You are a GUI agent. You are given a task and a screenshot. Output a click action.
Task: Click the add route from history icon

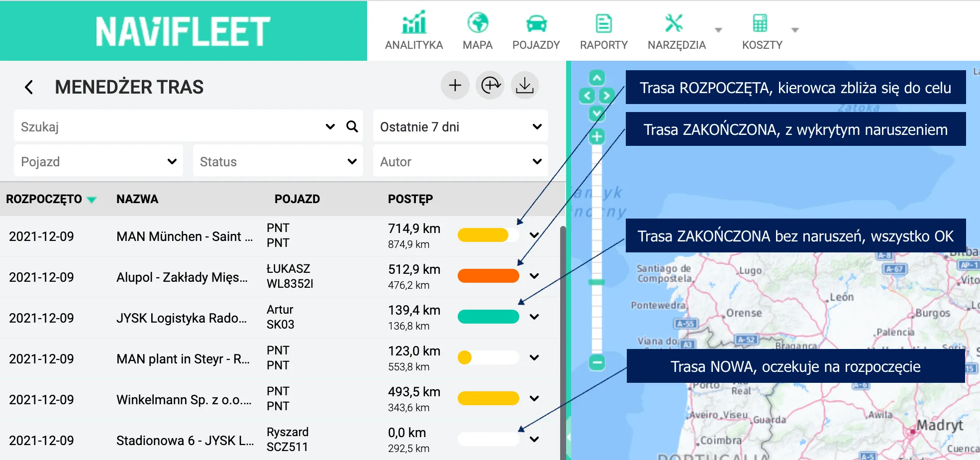(x=490, y=85)
